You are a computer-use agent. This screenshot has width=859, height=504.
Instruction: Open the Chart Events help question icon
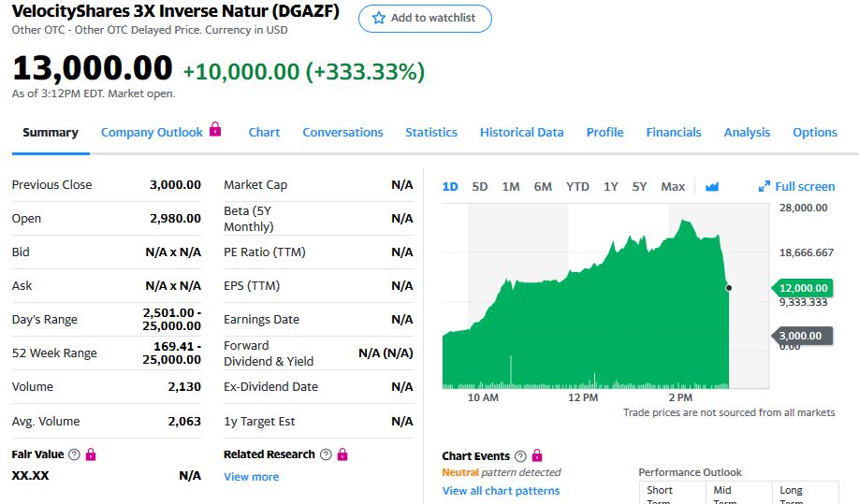[520, 455]
